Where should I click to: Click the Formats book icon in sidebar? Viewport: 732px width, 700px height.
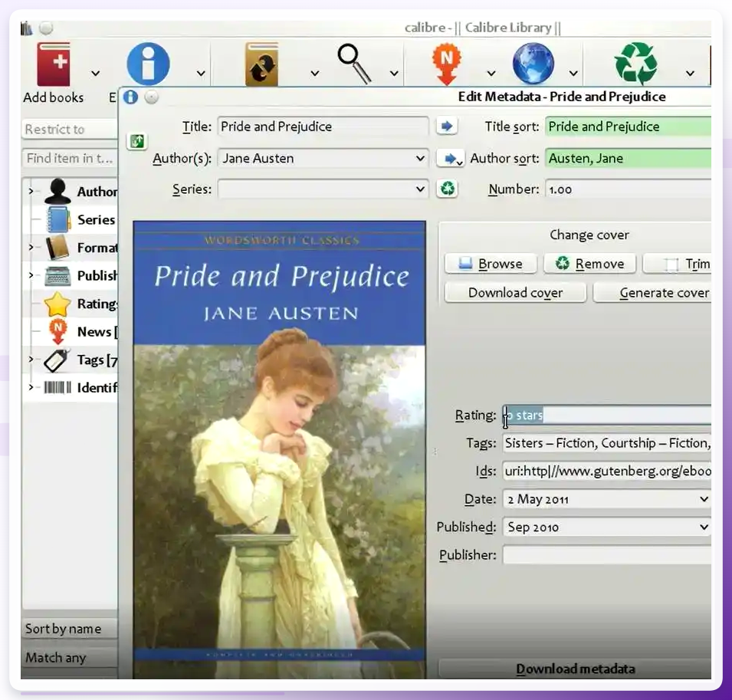tap(57, 248)
